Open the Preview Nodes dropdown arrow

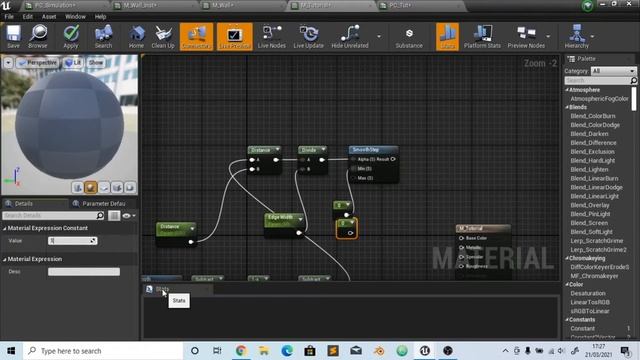tap(548, 36)
